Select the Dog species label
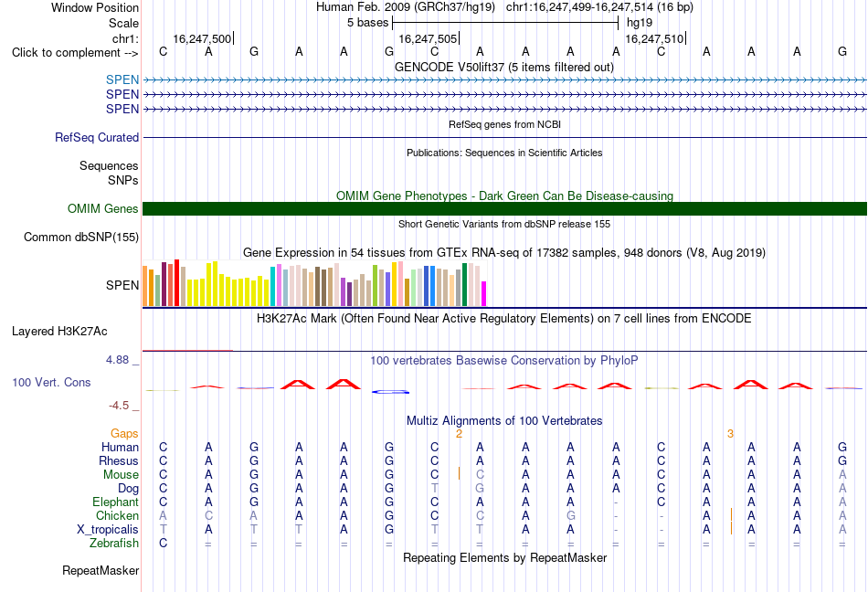The image size is (868, 592). (x=128, y=489)
